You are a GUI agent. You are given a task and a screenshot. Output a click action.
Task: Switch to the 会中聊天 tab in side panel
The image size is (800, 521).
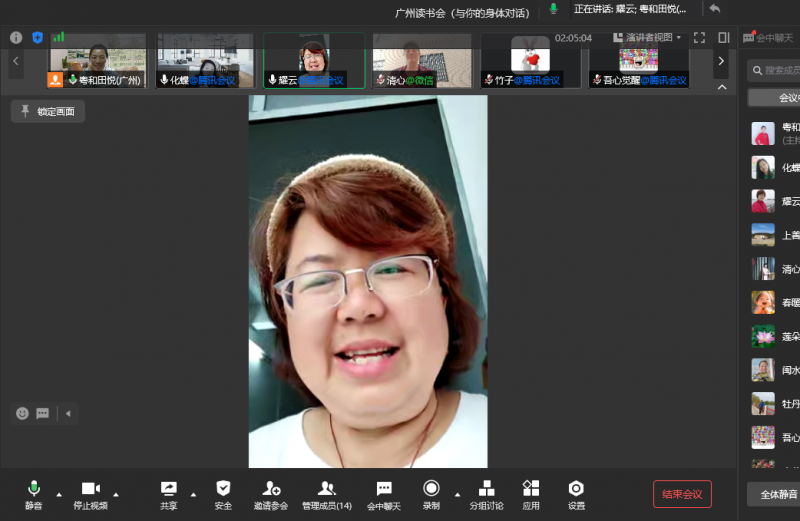[x=770, y=37]
